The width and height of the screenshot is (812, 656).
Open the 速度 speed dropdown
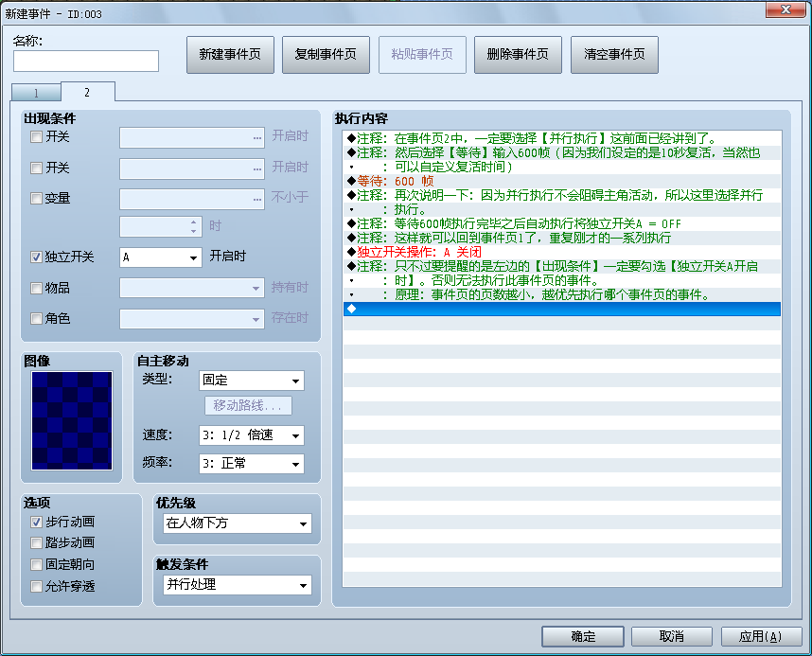click(252, 435)
